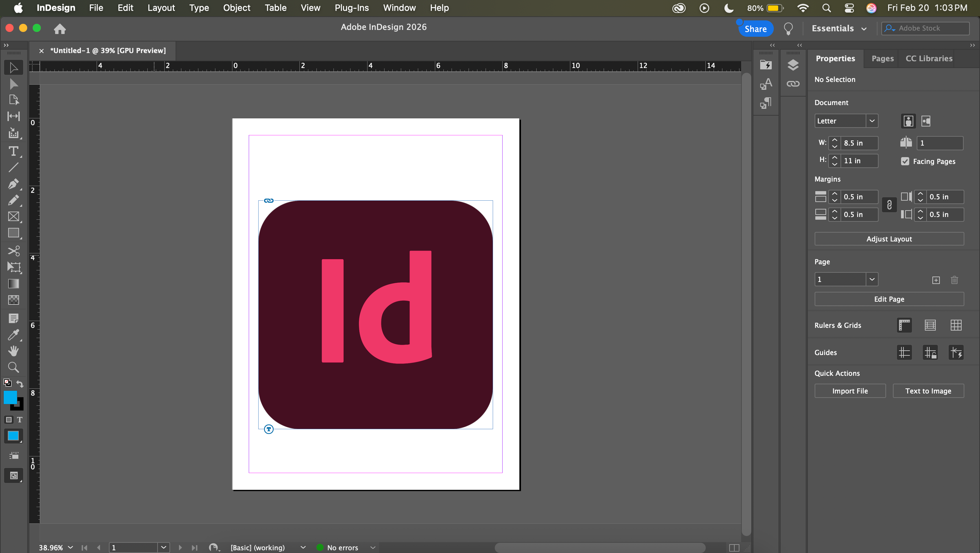Click the Import File button

coord(850,391)
